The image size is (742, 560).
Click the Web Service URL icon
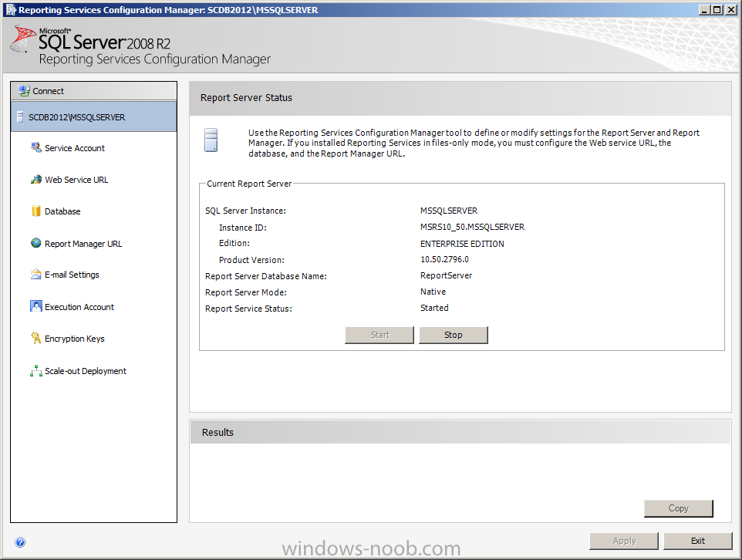36,180
